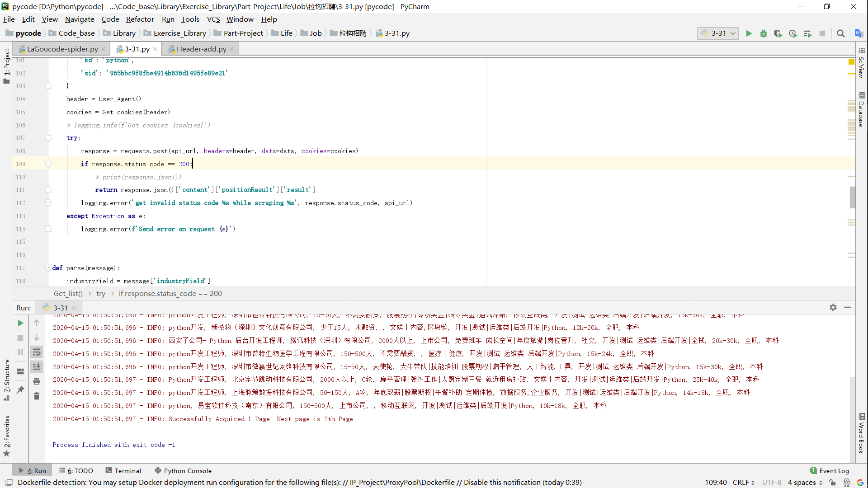The height and width of the screenshot is (488, 868).
Task: Open the inspection settings icon in the status bar
Action: (x=847, y=483)
